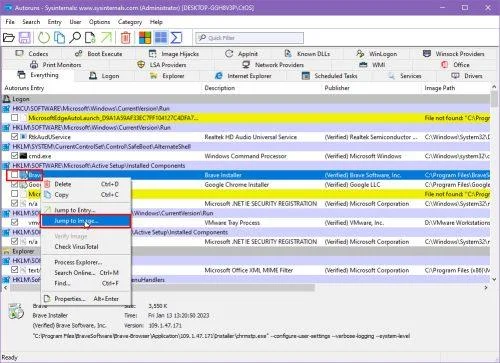The image size is (500, 363).
Task: Open the File menu
Action: pyautogui.click(x=10, y=22)
